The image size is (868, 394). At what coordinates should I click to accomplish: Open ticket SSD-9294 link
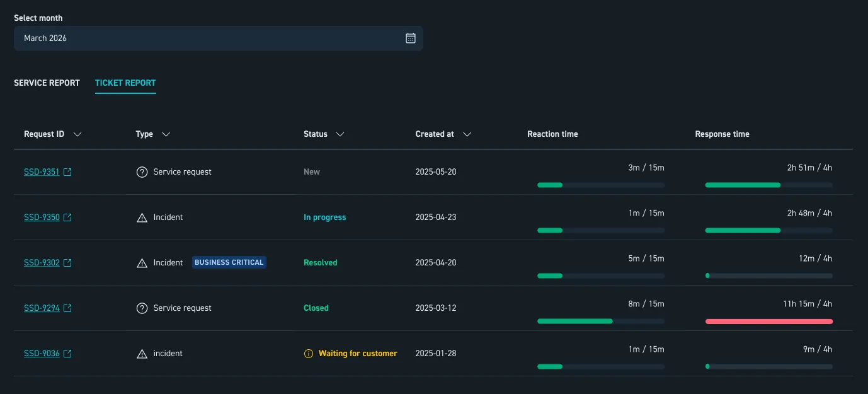pos(42,308)
